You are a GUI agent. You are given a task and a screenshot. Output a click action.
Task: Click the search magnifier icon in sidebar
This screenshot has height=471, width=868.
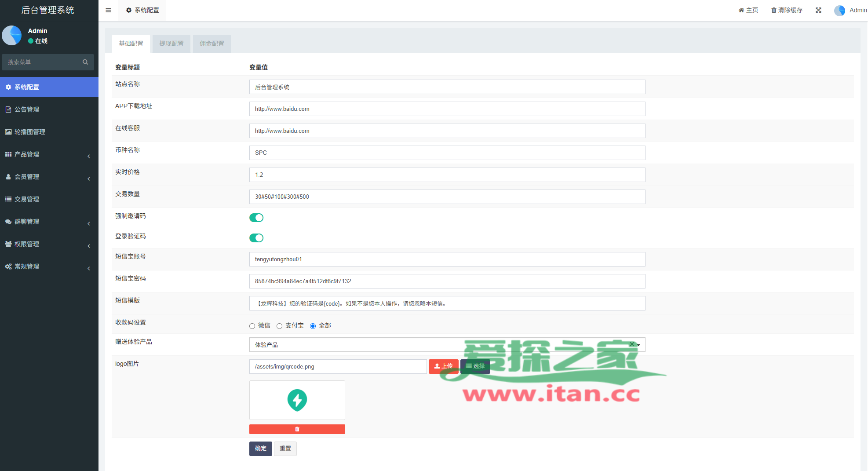85,62
